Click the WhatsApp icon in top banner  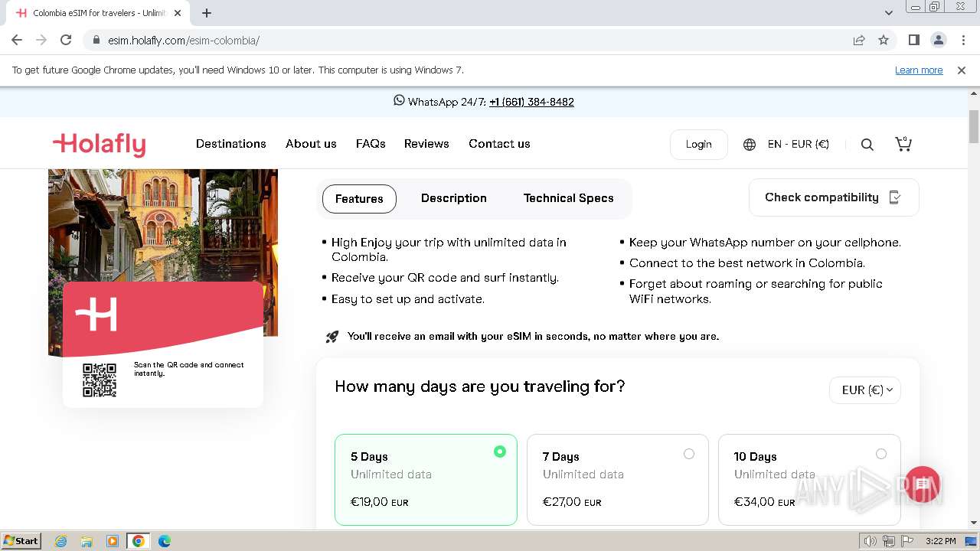(399, 100)
